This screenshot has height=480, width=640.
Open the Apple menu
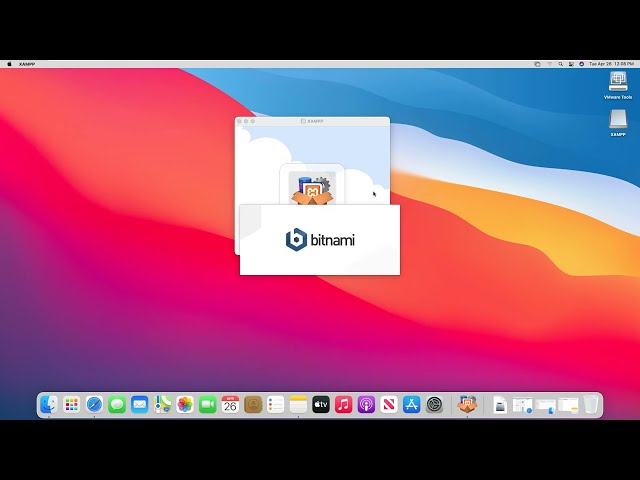coord(9,64)
